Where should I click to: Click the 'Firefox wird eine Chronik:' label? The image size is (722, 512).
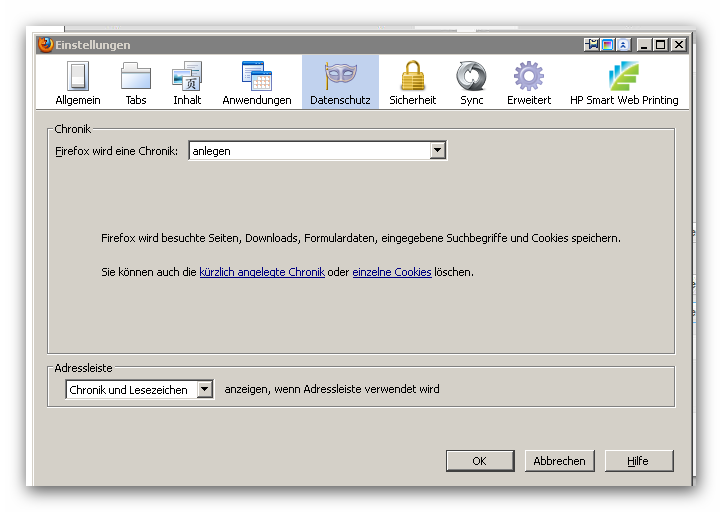coord(116,151)
